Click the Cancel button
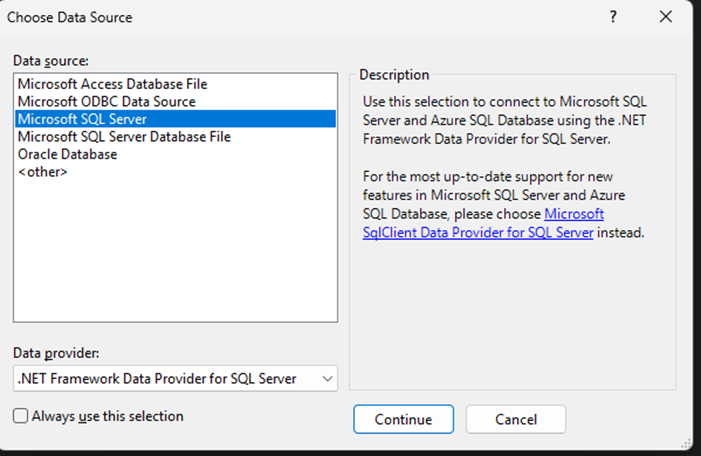The height and width of the screenshot is (456, 701). pos(515,419)
